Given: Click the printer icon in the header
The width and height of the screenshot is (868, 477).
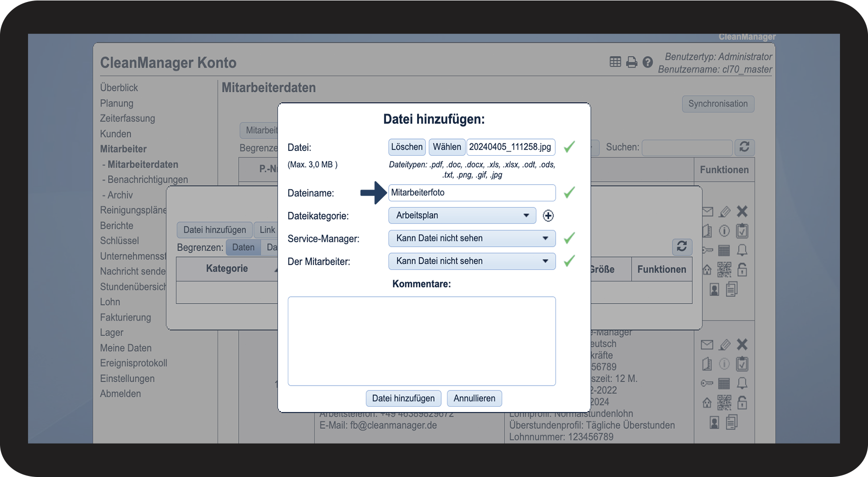Looking at the screenshot, I should (x=632, y=62).
